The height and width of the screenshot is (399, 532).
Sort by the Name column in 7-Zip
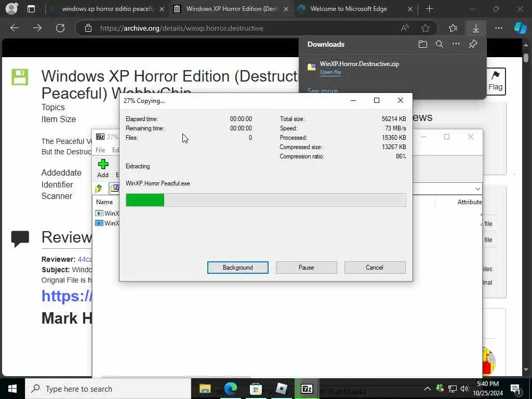(104, 202)
